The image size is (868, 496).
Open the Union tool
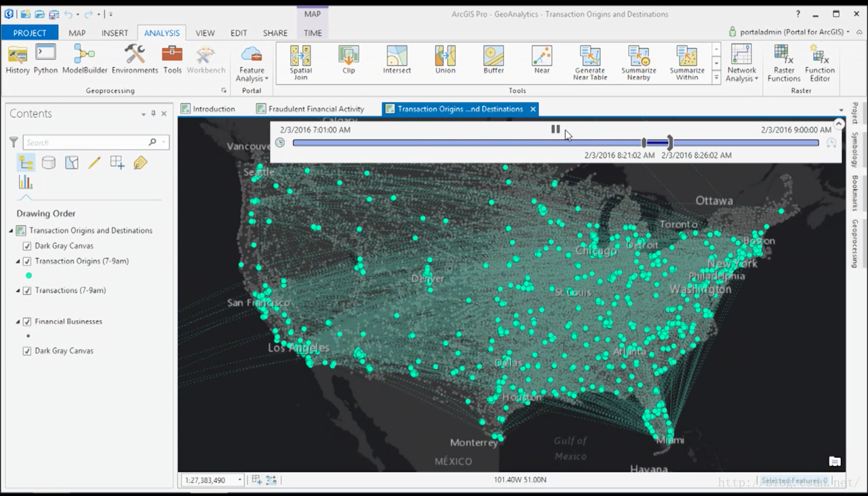tap(446, 60)
